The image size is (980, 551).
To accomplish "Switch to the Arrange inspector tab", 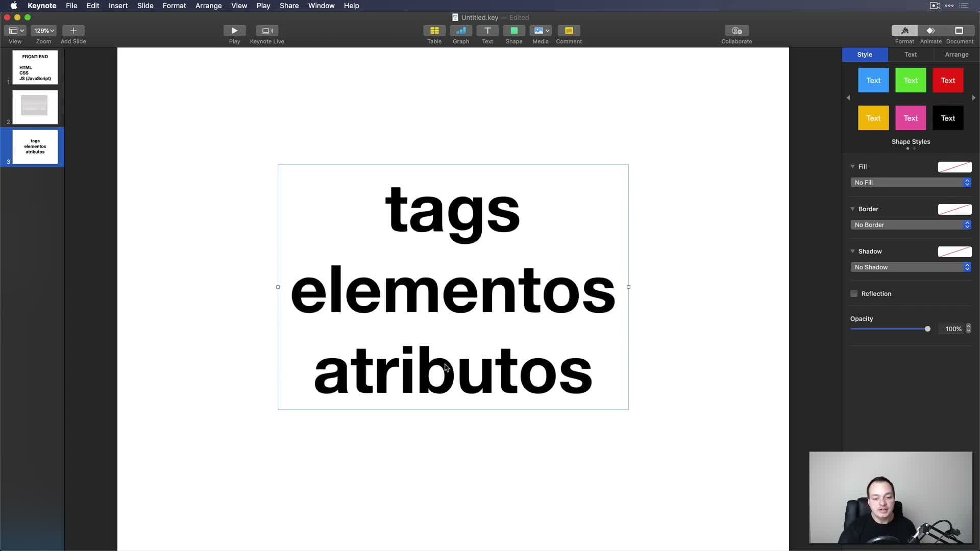I will tap(957, 54).
